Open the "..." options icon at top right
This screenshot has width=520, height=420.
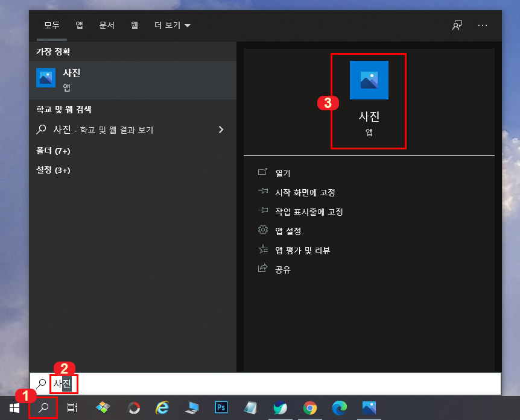point(483,25)
